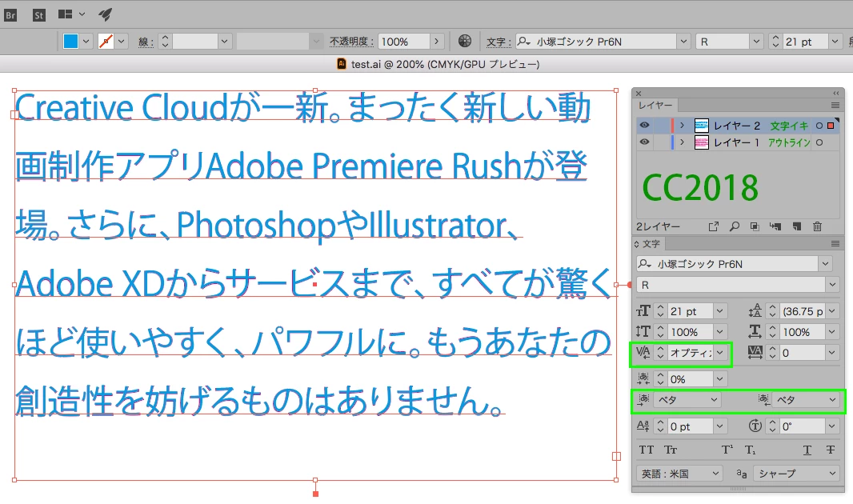Toggle Small Caps Tr button
Screen dimensions: 853x504
pyautogui.click(x=671, y=450)
